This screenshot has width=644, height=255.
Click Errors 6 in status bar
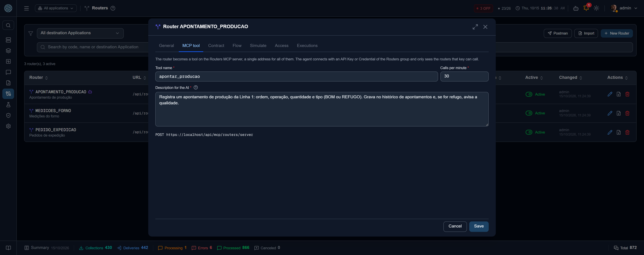pyautogui.click(x=202, y=248)
